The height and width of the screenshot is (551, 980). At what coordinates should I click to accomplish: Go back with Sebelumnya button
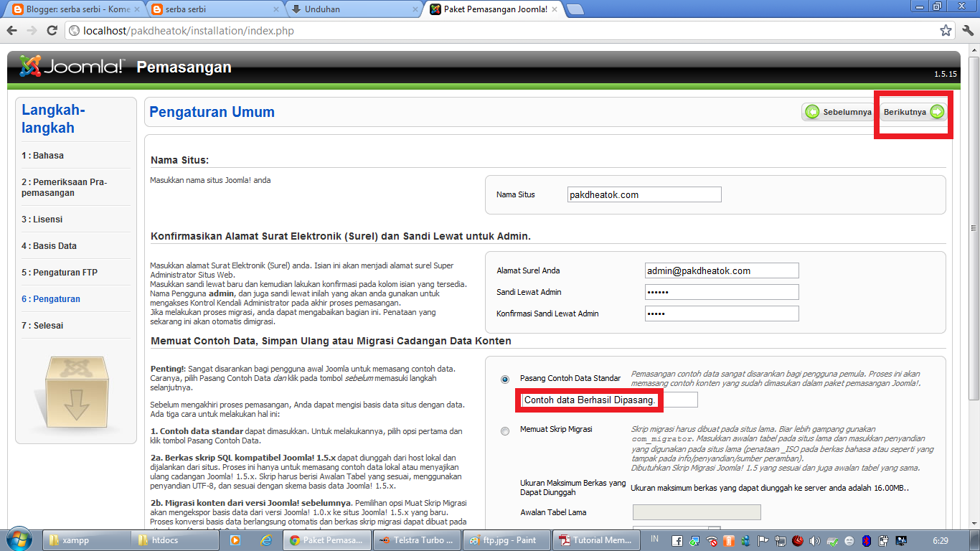[839, 112]
